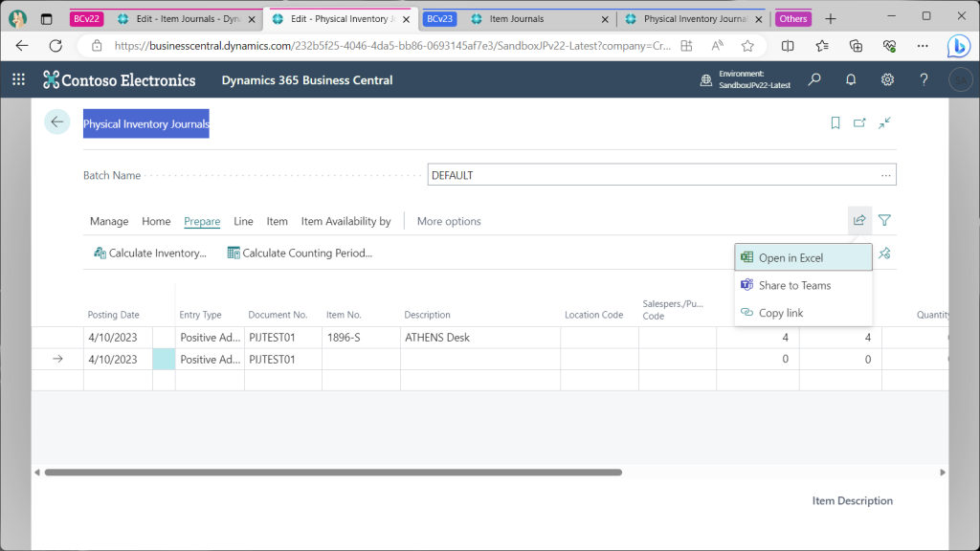
Task: Open the browser favorites list icon
Action: [822, 46]
